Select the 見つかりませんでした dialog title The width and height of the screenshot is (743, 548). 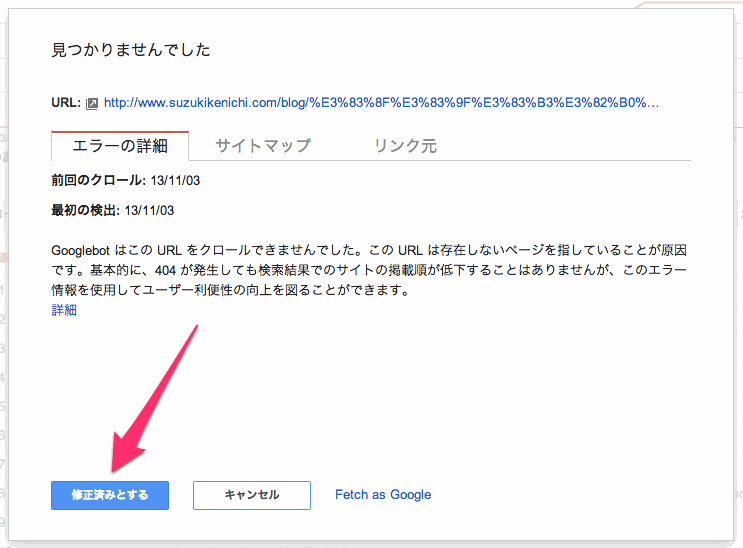pyautogui.click(x=131, y=50)
